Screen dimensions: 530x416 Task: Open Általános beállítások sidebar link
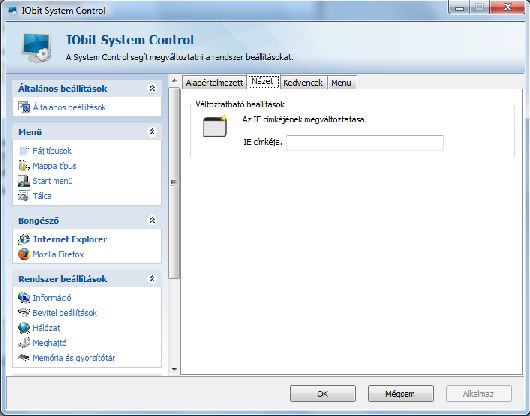click(x=69, y=107)
